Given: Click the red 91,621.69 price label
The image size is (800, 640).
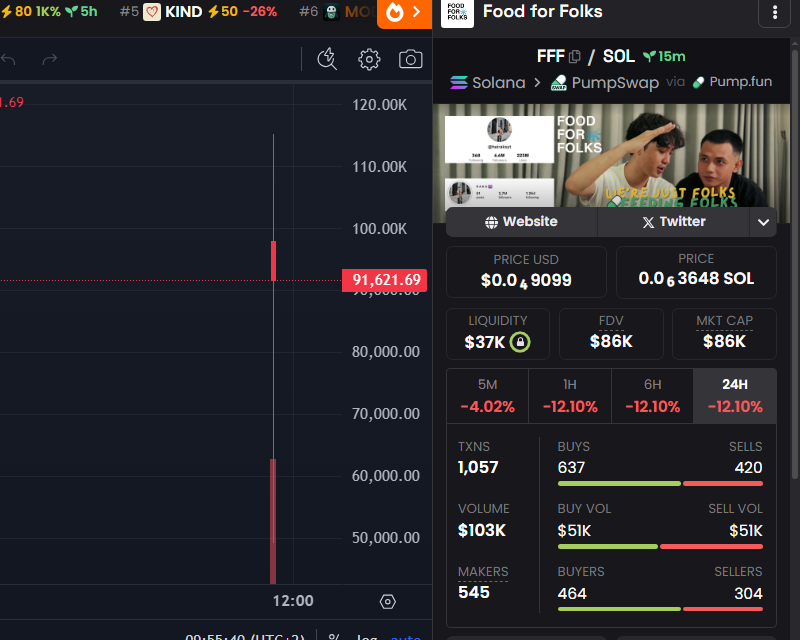Looking at the screenshot, I should 384,280.
